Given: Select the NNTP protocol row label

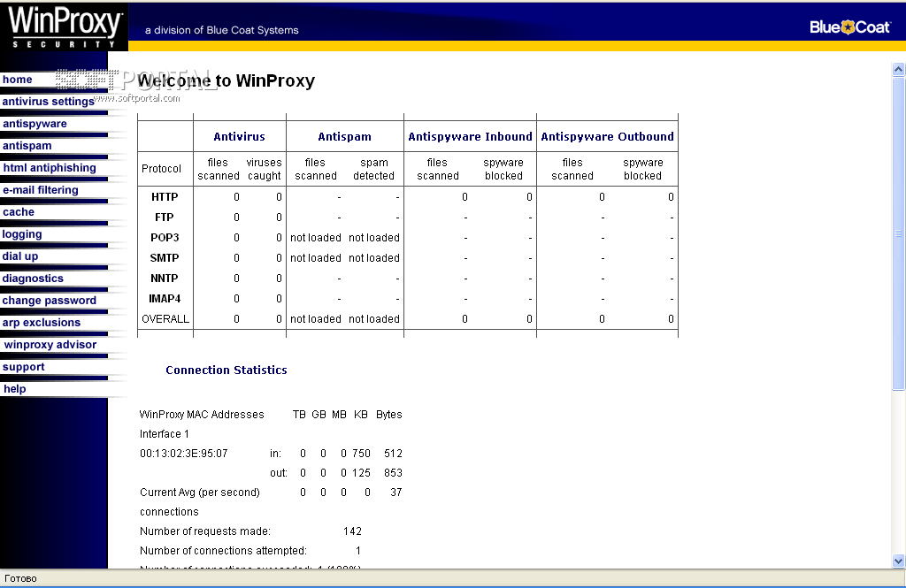Looking at the screenshot, I should click(164, 279).
